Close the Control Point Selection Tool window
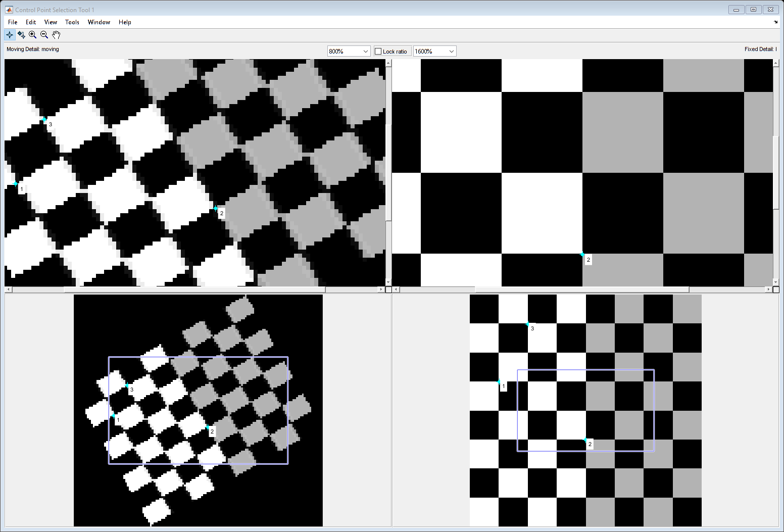784x532 pixels. [x=770, y=10]
